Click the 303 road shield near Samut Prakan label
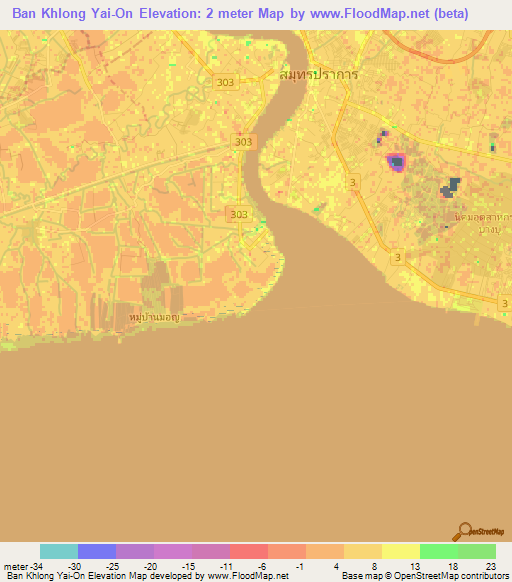This screenshot has width=512, height=582. point(225,82)
